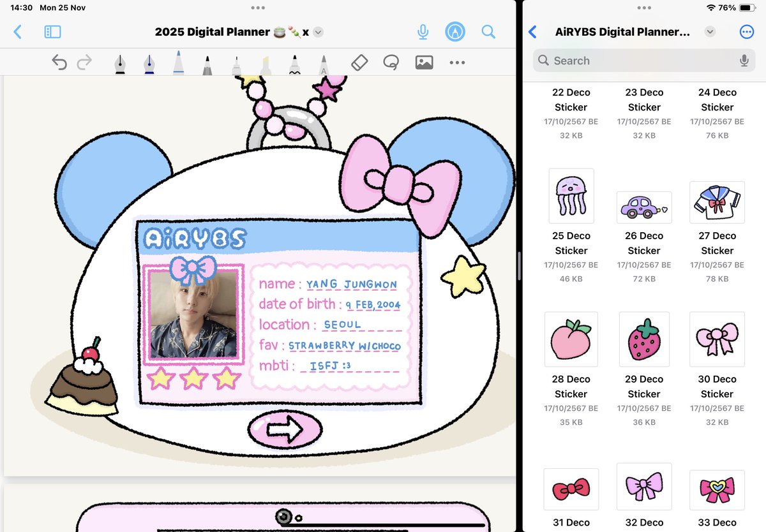Open multitasking dots above Files window
766x532 pixels.
click(644, 8)
